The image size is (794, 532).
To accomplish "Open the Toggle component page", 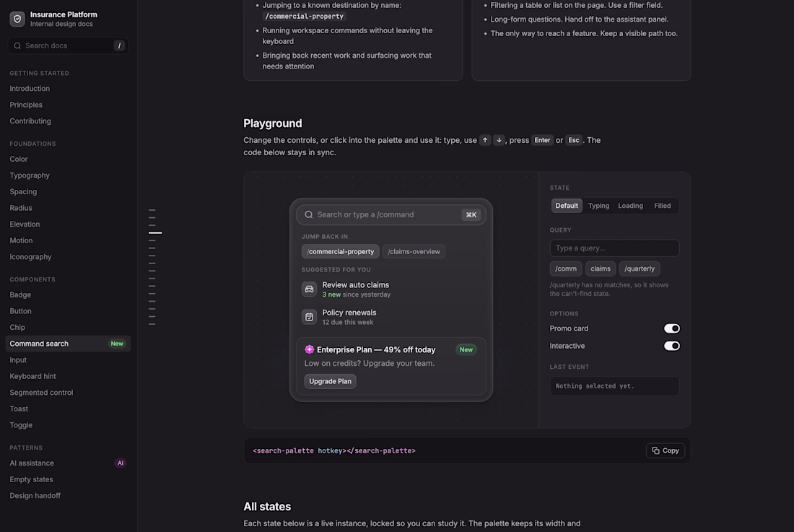I will 21,425.
